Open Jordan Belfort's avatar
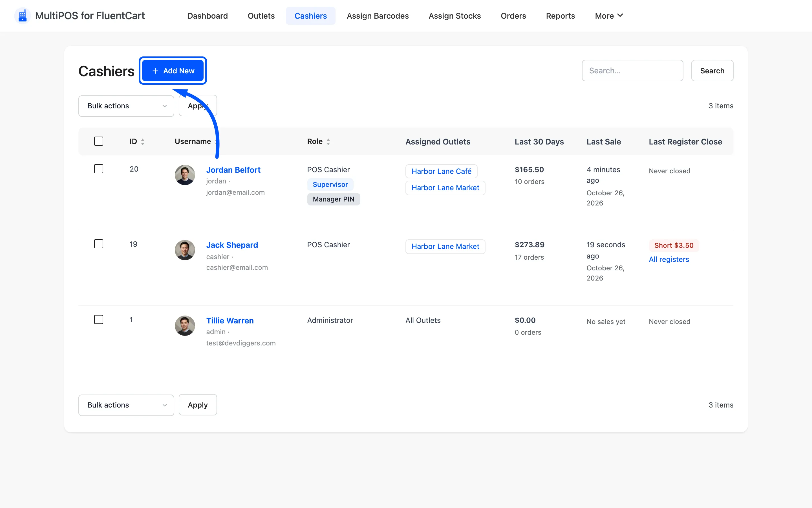The width and height of the screenshot is (812, 508). coord(185,175)
